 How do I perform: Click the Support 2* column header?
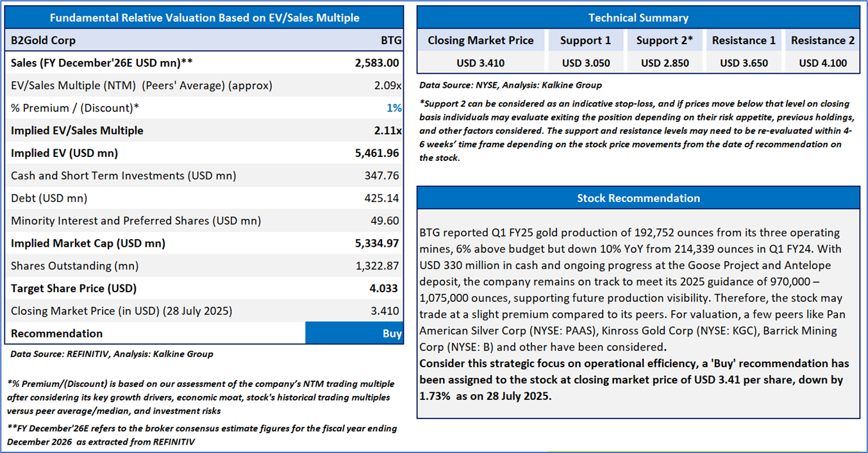coord(665,40)
